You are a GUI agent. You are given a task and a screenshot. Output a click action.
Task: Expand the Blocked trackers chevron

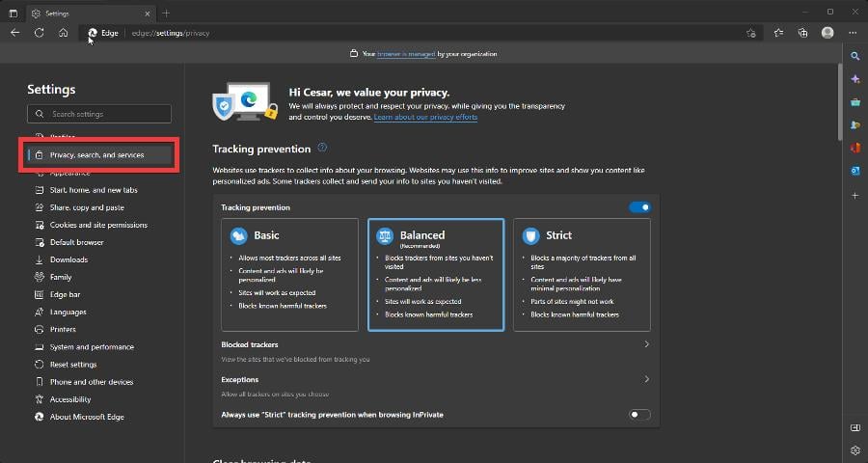click(x=646, y=344)
